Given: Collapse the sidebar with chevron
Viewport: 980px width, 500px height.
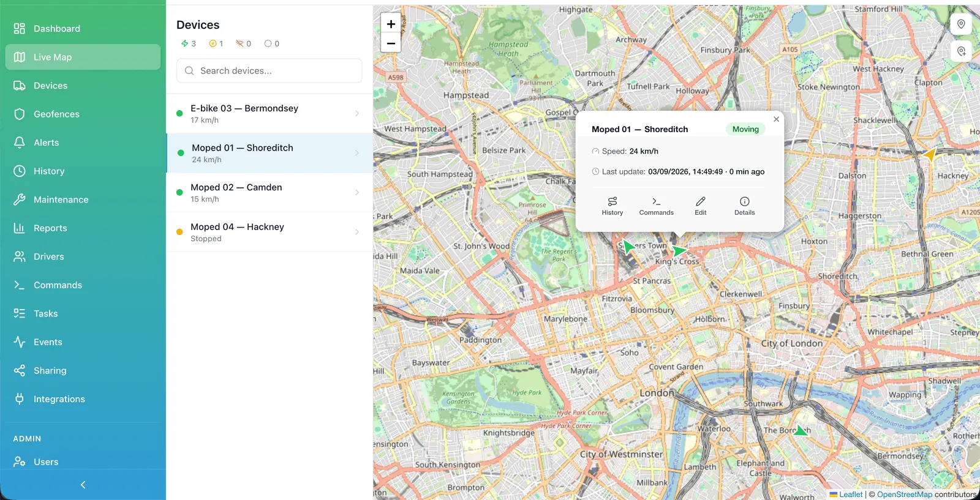Looking at the screenshot, I should (83, 485).
